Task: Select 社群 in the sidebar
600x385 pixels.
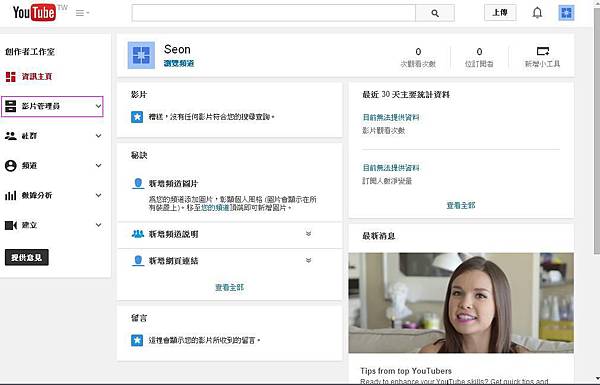Action: [29, 135]
